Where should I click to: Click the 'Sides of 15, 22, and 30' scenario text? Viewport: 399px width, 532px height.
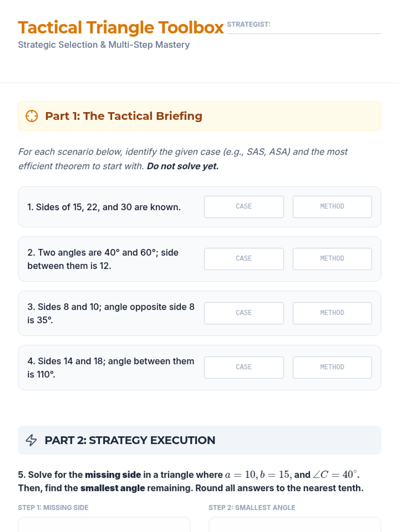tap(104, 207)
